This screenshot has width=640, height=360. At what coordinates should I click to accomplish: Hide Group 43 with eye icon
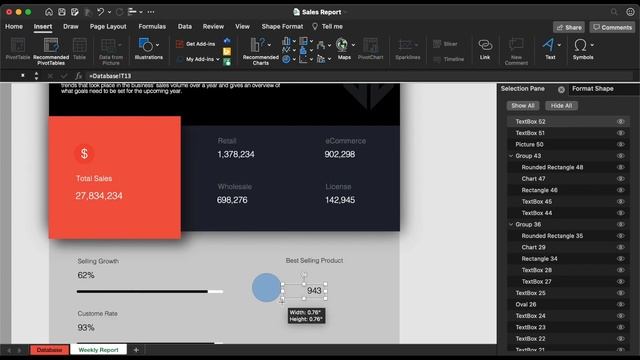click(x=621, y=156)
